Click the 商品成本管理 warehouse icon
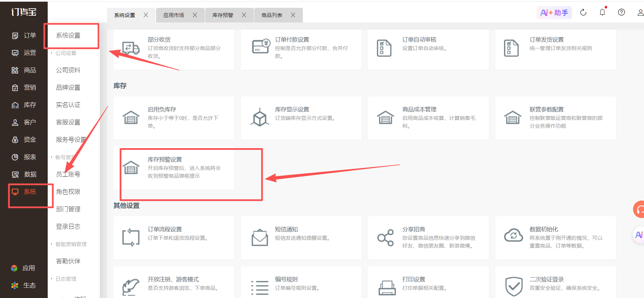The height and width of the screenshot is (298, 644). [385, 117]
